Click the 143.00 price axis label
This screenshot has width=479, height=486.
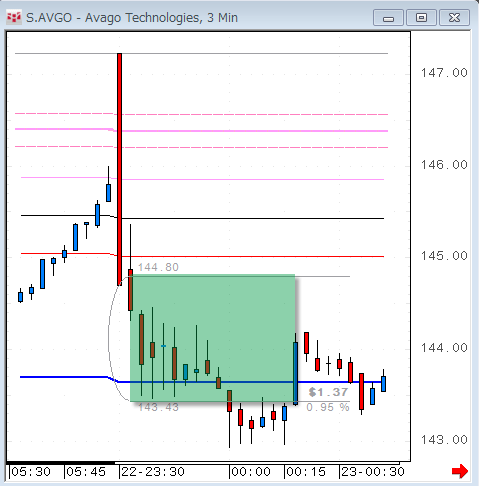coord(444,440)
